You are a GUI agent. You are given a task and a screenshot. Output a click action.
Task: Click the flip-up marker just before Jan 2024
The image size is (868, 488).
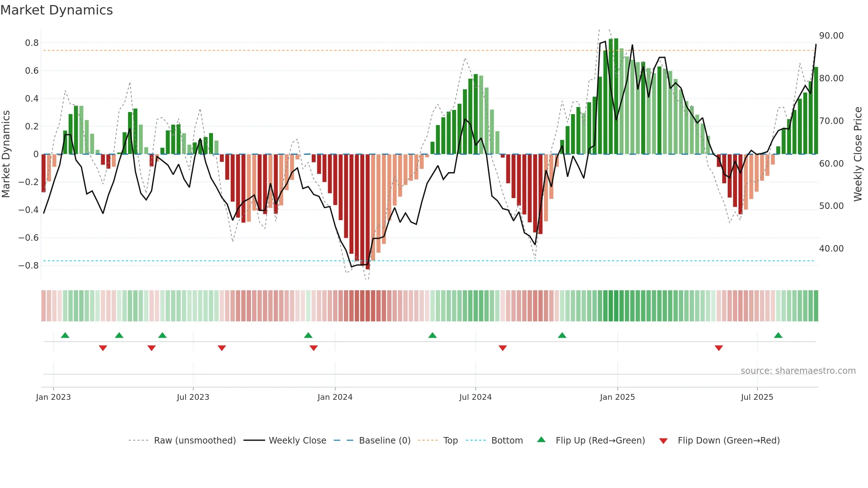(308, 335)
